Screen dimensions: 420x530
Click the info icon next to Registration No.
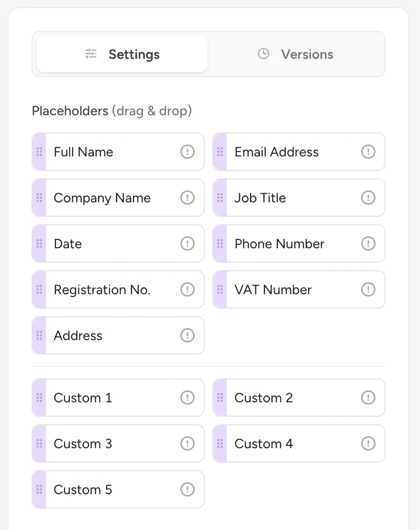[188, 289]
